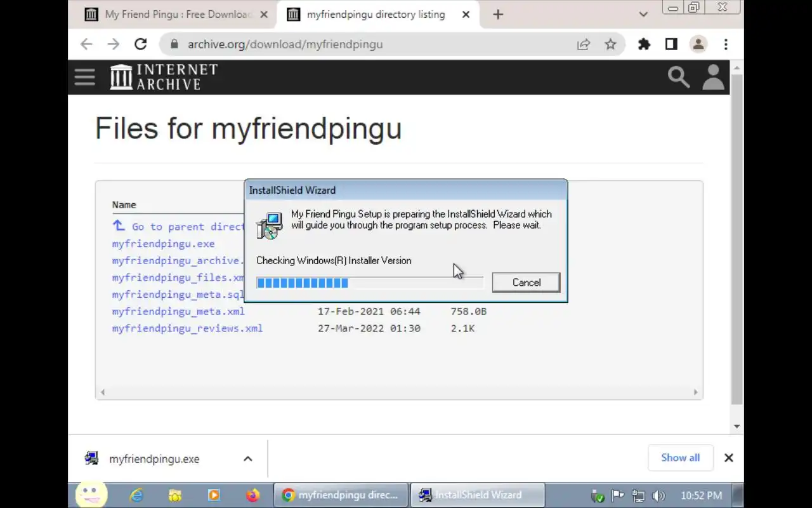Click Checking Windows(R) Installer Version text

coord(334,260)
